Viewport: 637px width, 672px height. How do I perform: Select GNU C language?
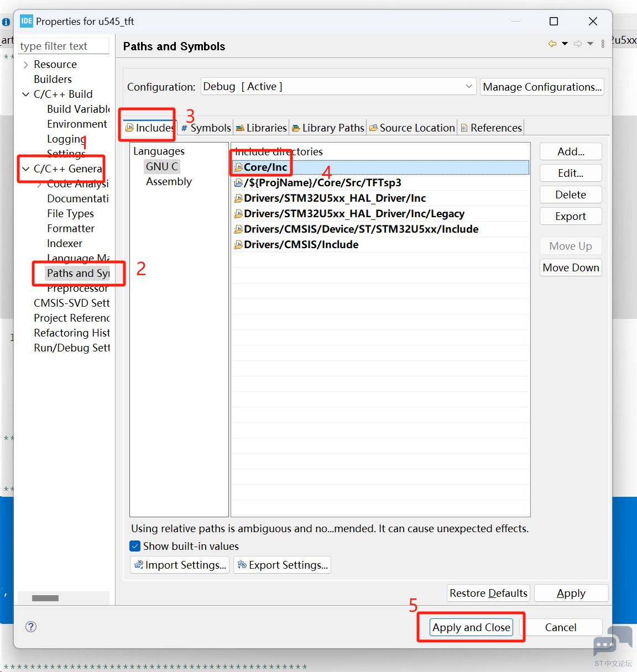162,166
